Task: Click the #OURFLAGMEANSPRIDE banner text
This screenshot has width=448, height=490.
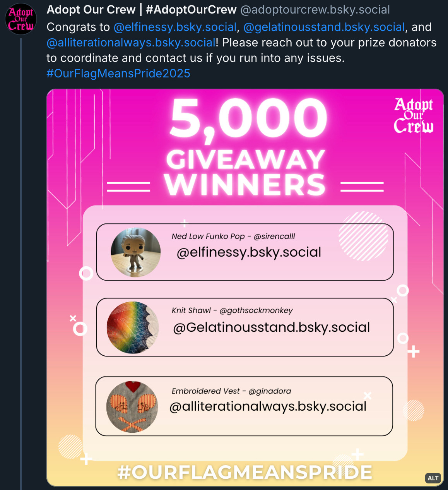Action: tap(245, 472)
